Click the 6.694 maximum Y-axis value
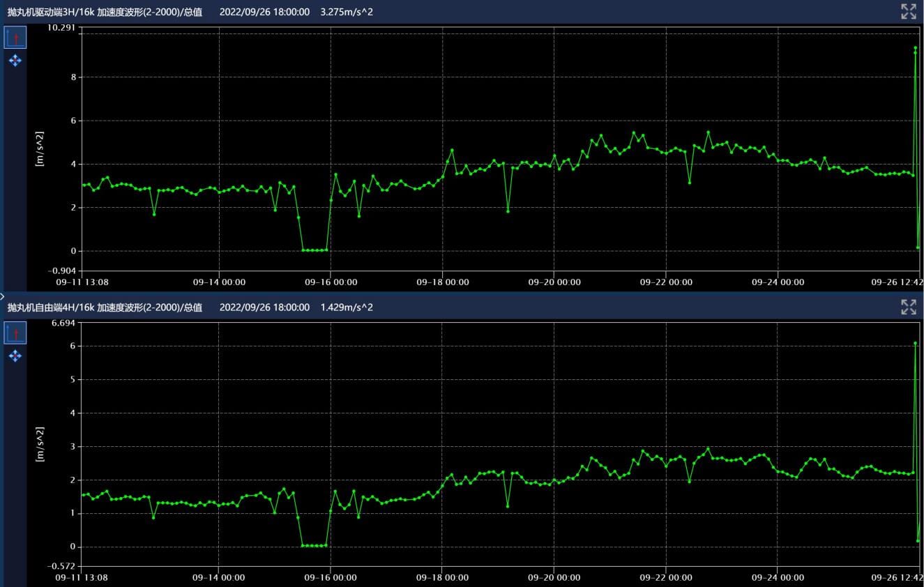The width and height of the screenshot is (924, 587). pyautogui.click(x=64, y=323)
